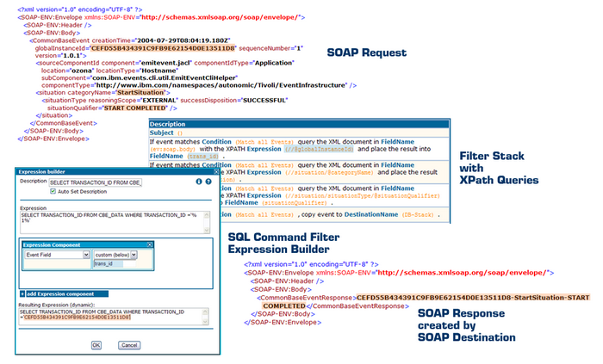Click the Description header in Filter Stack
Viewport: 603px width, 364px height.
(x=299, y=124)
